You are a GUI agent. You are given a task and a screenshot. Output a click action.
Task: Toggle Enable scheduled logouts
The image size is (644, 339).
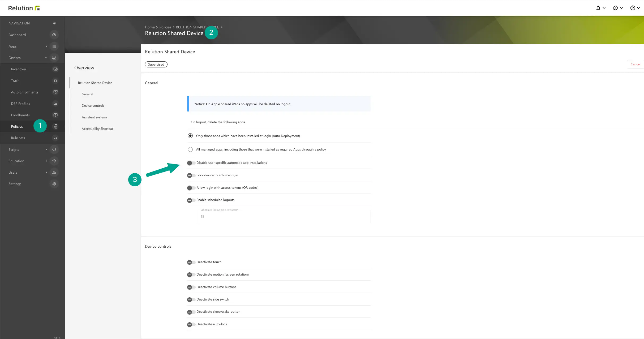(x=191, y=200)
